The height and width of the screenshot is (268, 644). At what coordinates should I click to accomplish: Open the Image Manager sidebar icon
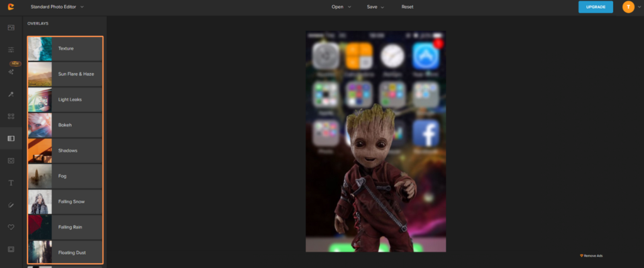click(11, 28)
